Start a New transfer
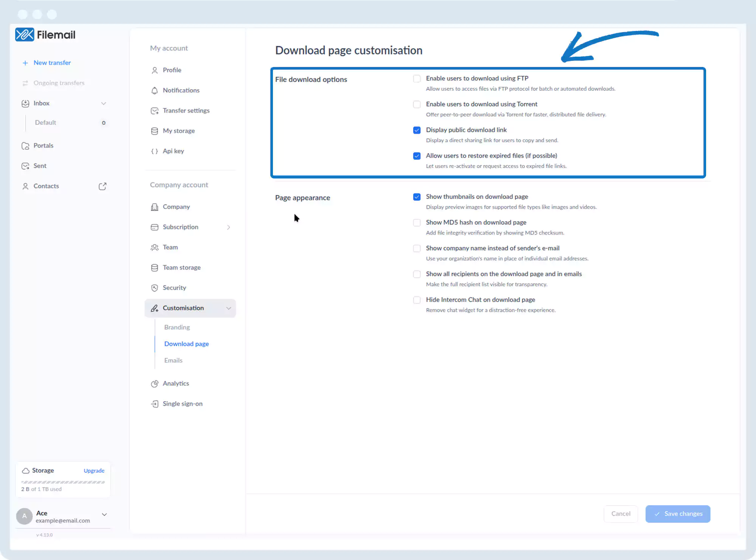The height and width of the screenshot is (560, 756). [x=52, y=63]
